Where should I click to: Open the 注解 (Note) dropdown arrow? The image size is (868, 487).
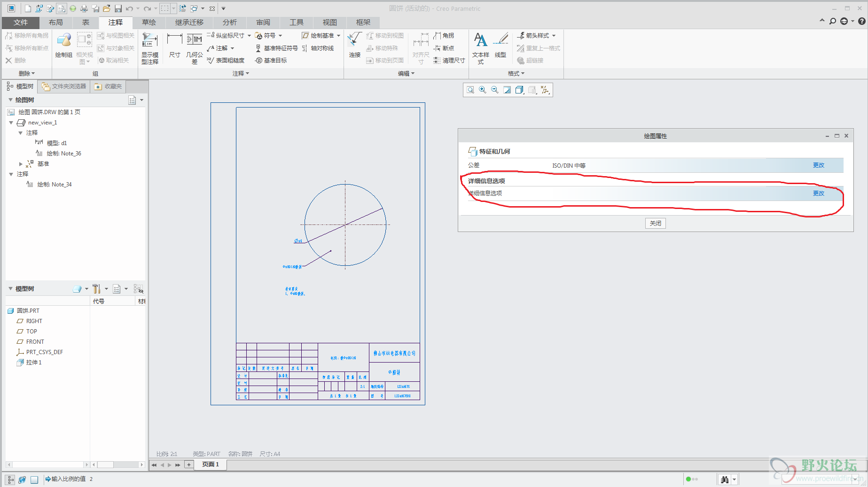[232, 48]
